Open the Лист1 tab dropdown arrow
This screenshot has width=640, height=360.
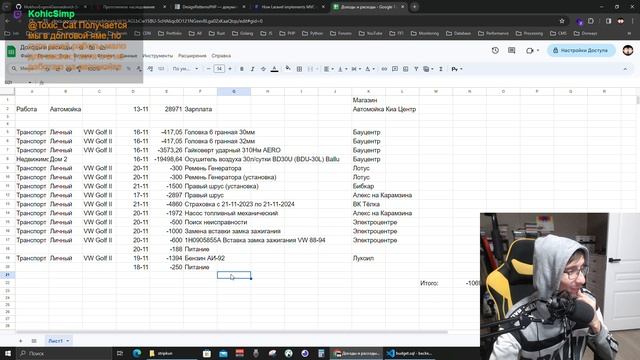tap(68, 341)
